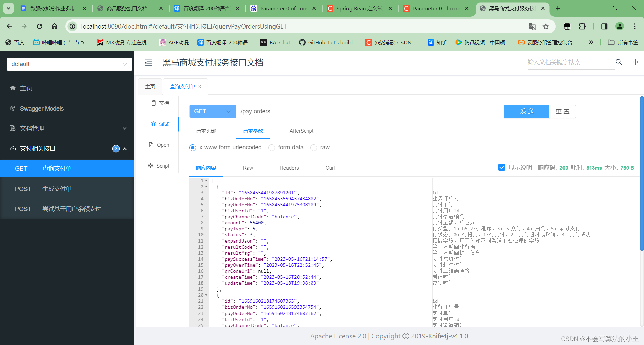Switch to the 响应内容 response tab

click(206, 168)
